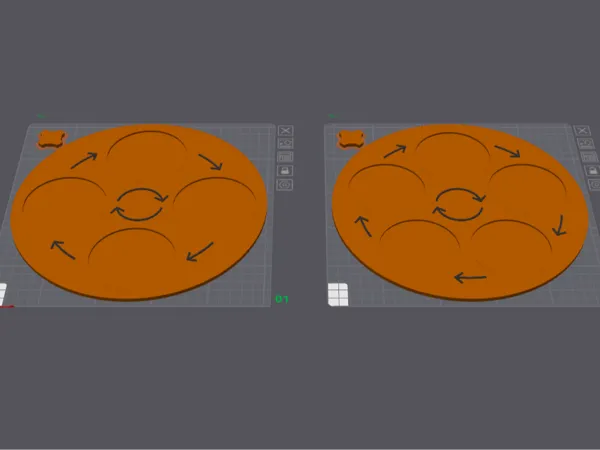The height and width of the screenshot is (450, 600).
Task: Click the green 01 plate number label
Action: (282, 299)
